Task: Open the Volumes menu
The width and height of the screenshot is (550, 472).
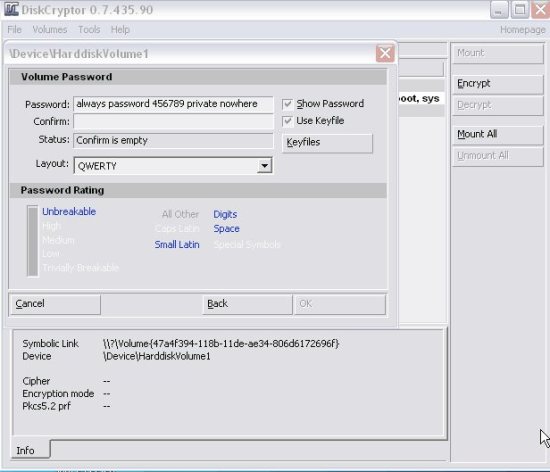Action: pyautogui.click(x=49, y=29)
